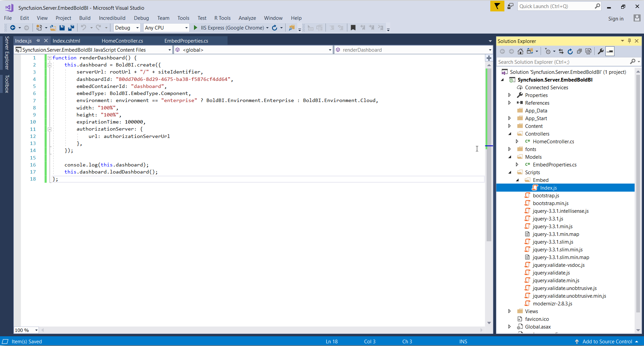Collapse All items in Solution Explorer
Viewport: 644px width, 346px height.
pos(579,51)
